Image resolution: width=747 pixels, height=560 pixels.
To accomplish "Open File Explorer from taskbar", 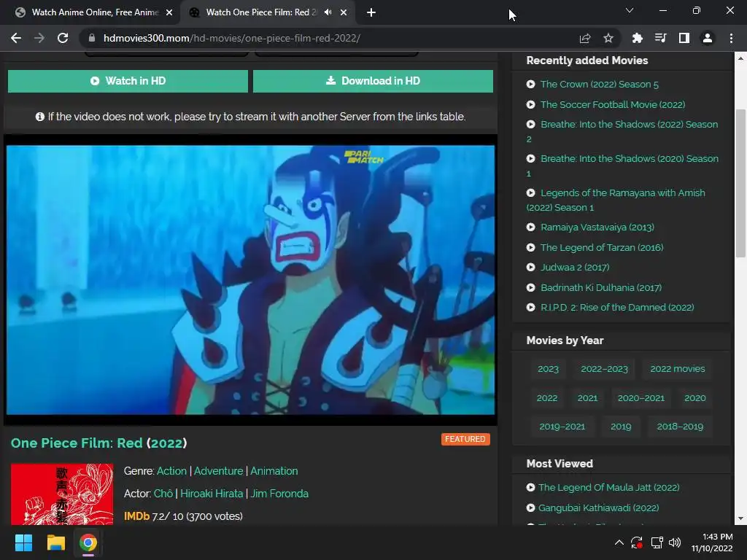I will (55, 542).
